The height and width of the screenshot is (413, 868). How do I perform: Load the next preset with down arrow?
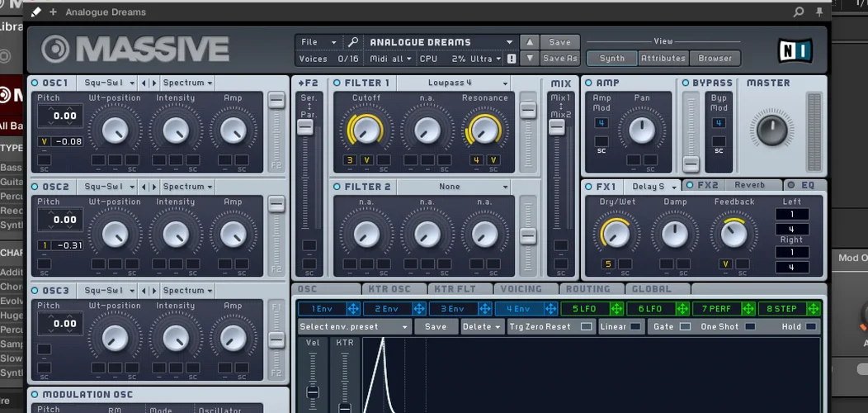[530, 59]
